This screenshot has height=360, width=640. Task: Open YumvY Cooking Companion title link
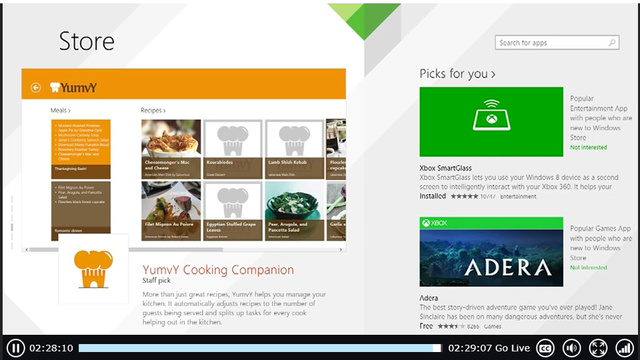(x=218, y=270)
